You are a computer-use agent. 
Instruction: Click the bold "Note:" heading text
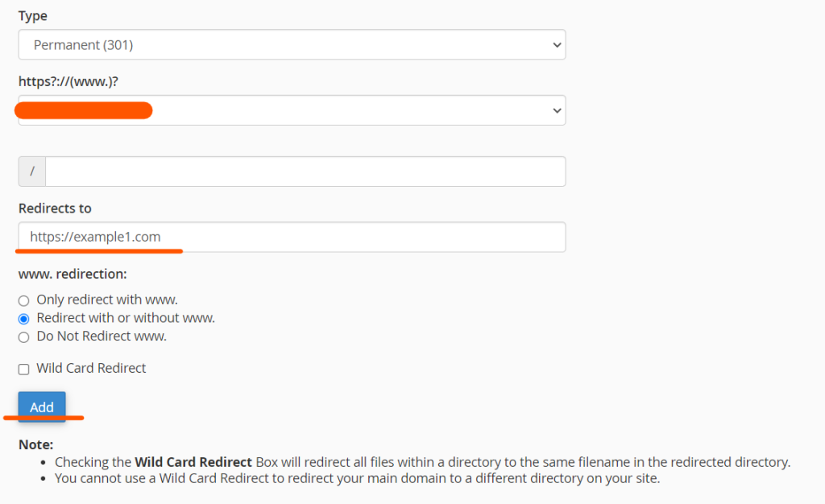tap(33, 444)
